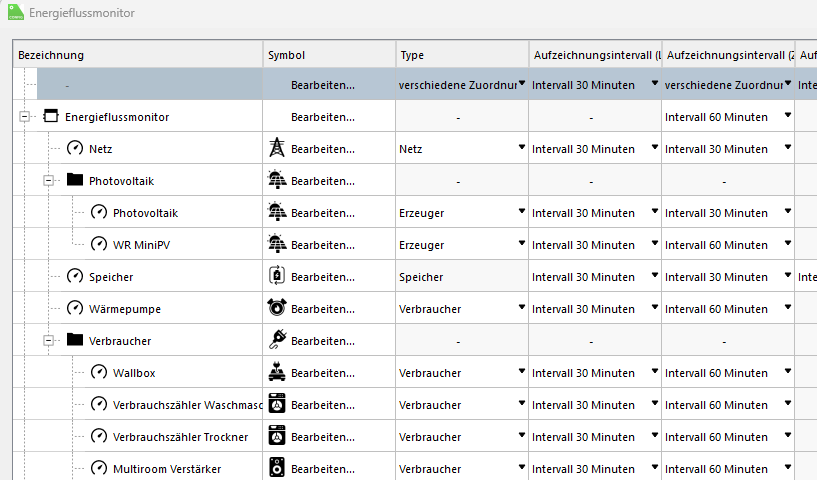Click the battery storage icon for Speicher
Viewport: 817px width, 480px height.
pyautogui.click(x=277, y=277)
